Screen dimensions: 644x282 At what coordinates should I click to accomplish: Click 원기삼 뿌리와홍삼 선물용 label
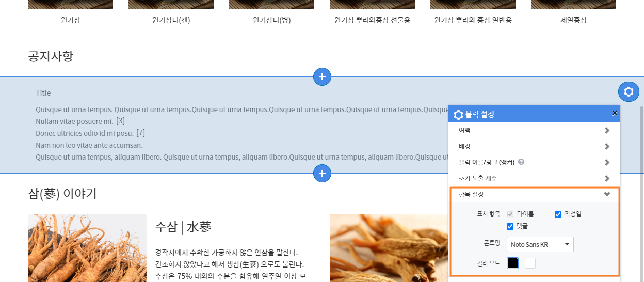coord(372,21)
